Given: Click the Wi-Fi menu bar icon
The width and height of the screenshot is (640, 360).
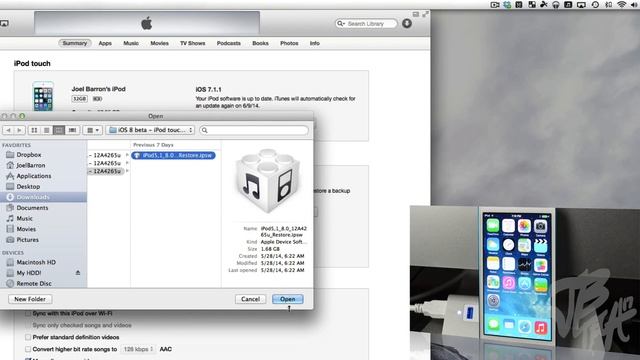Looking at the screenshot, I should coord(621,4).
